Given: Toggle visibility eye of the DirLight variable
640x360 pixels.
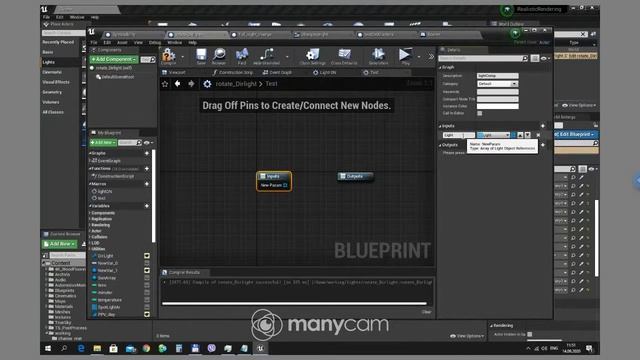Looking at the screenshot, I should coord(147,256).
